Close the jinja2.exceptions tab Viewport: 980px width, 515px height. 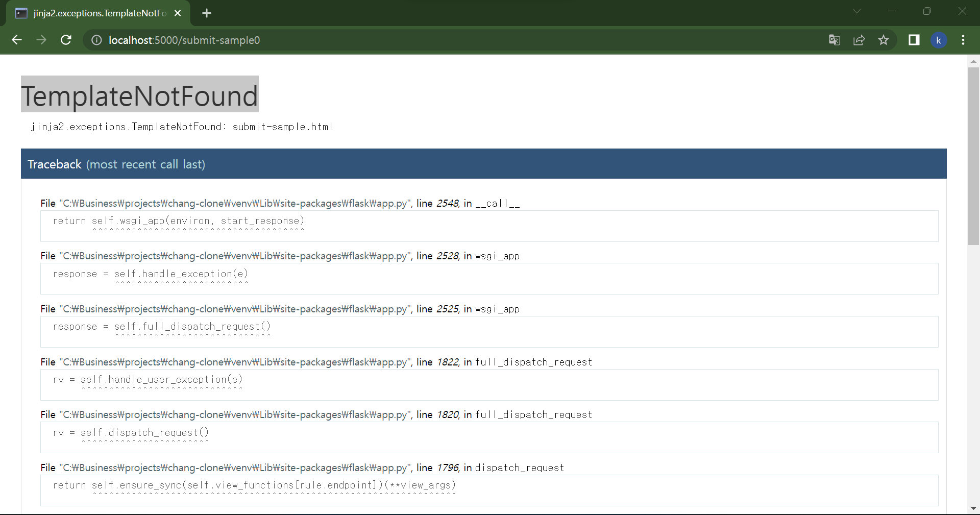(x=178, y=13)
